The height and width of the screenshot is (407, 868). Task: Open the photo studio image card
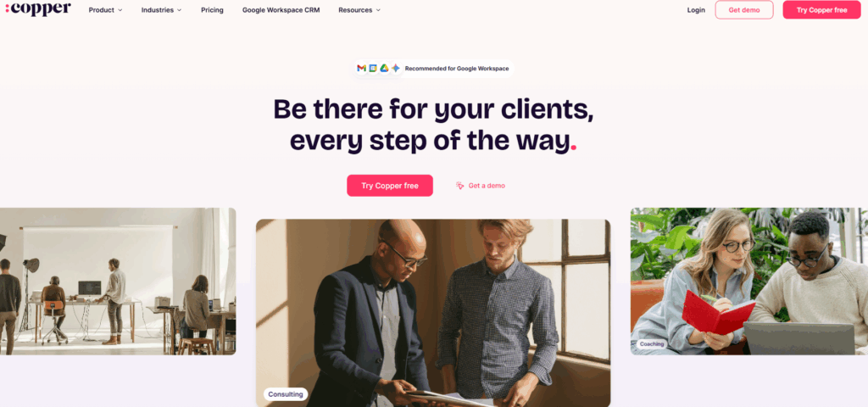(118, 282)
